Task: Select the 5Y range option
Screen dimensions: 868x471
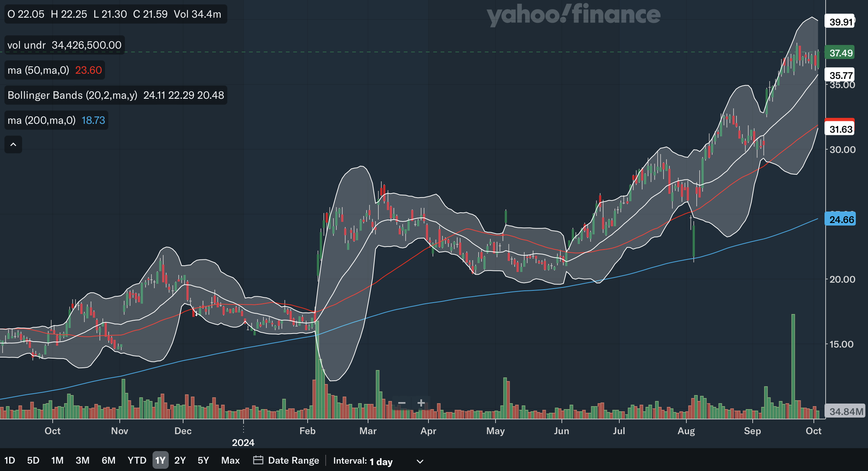Action: pyautogui.click(x=203, y=460)
